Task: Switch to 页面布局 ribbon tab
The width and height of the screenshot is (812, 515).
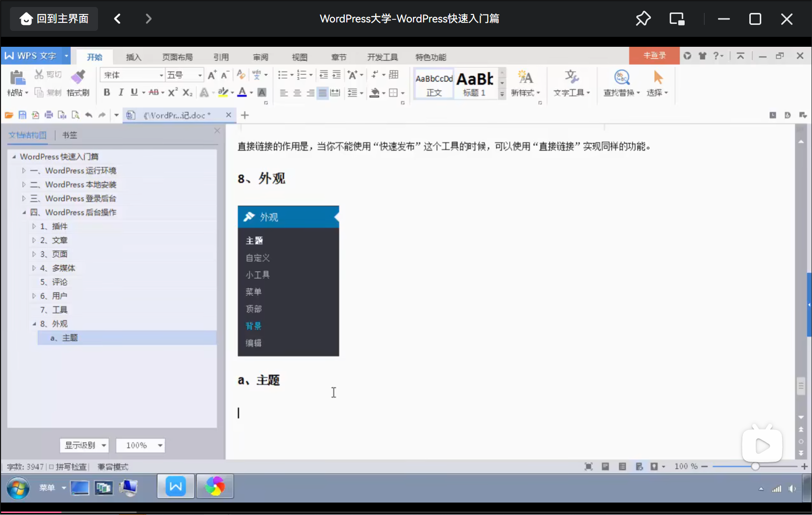Action: [x=177, y=57]
